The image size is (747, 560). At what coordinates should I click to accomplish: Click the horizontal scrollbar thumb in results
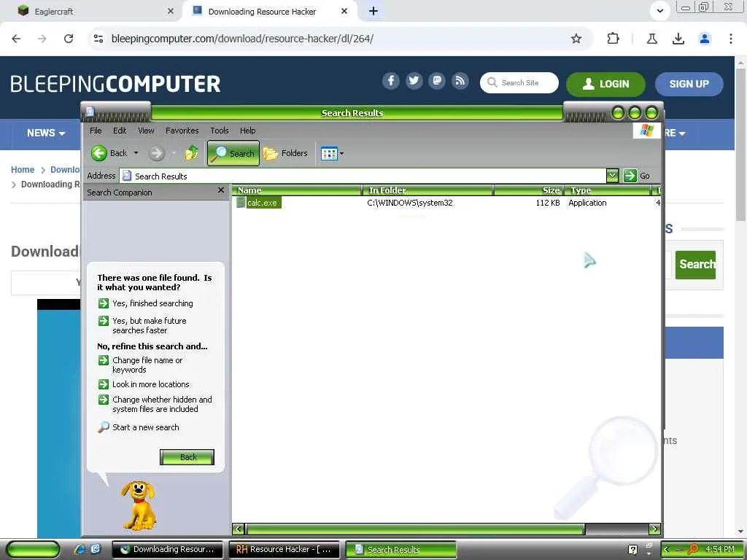[x=414, y=529]
